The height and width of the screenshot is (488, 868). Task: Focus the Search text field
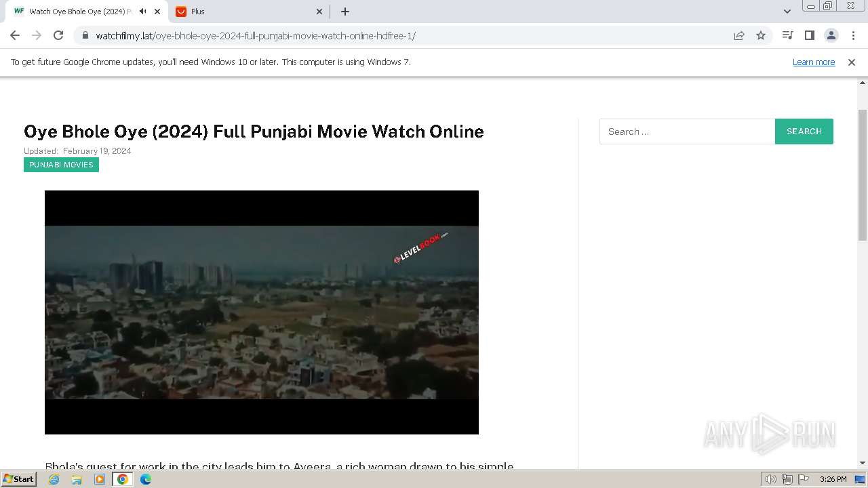coord(687,131)
